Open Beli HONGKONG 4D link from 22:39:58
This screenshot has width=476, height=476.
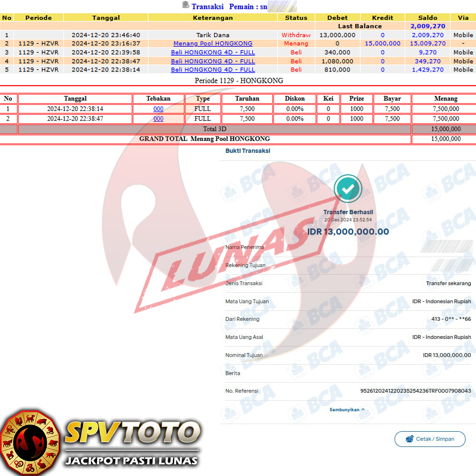[213, 52]
